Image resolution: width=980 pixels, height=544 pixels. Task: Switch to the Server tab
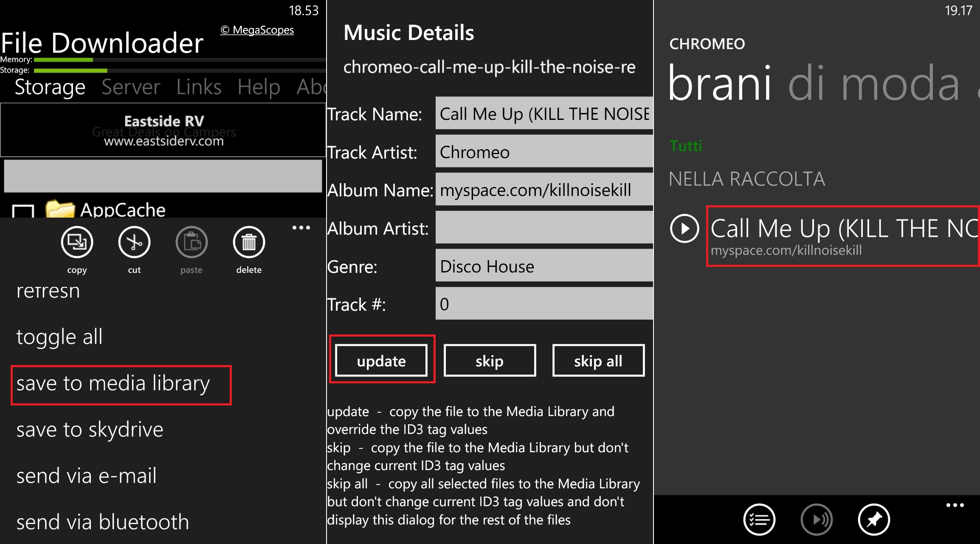131,87
